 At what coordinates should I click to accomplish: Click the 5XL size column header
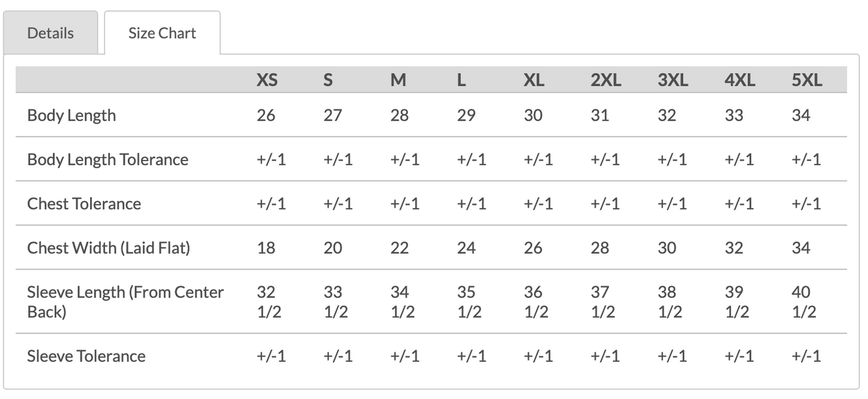pyautogui.click(x=807, y=80)
